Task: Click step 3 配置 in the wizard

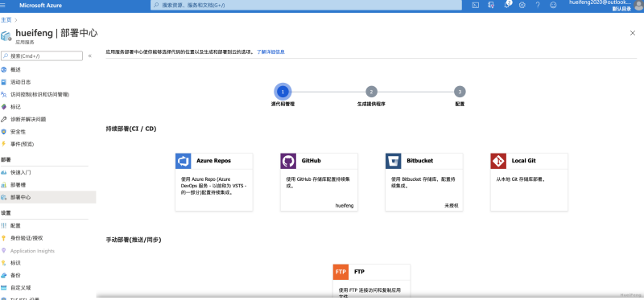Action: (x=460, y=92)
